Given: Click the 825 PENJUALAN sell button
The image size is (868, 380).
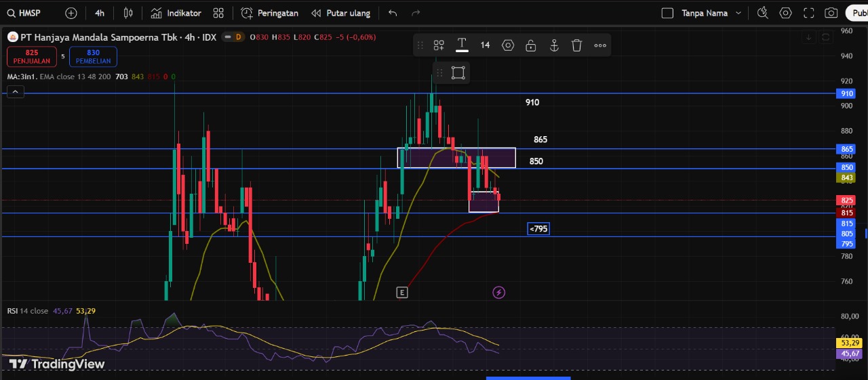Looking at the screenshot, I should (31, 56).
